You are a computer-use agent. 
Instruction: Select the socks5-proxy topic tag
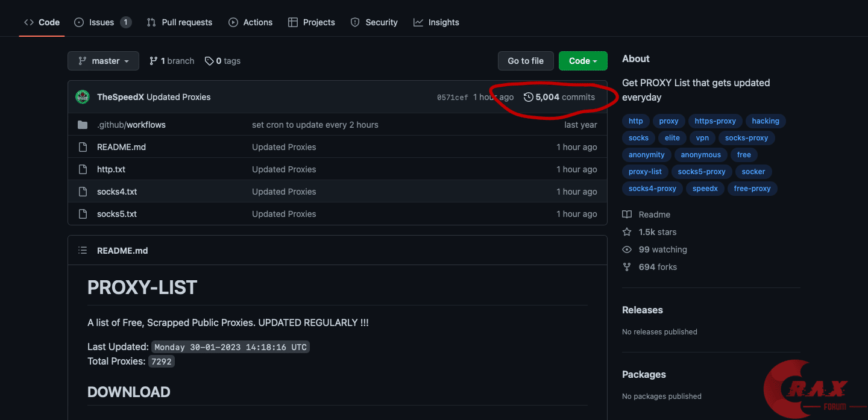701,172
